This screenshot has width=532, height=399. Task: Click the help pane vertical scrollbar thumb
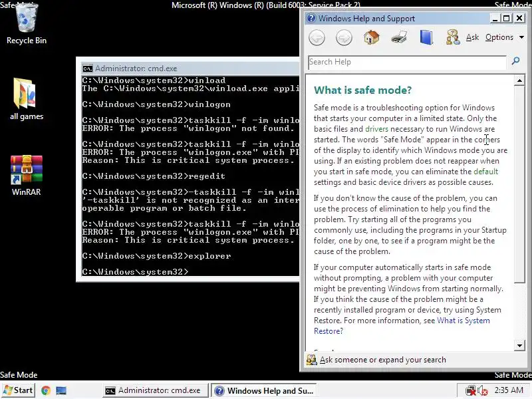click(x=519, y=184)
